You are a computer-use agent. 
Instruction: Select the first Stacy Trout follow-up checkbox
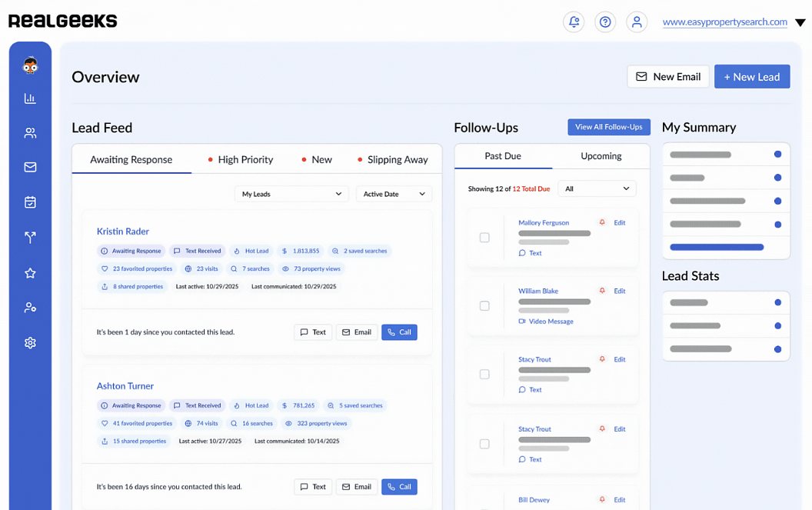click(484, 375)
